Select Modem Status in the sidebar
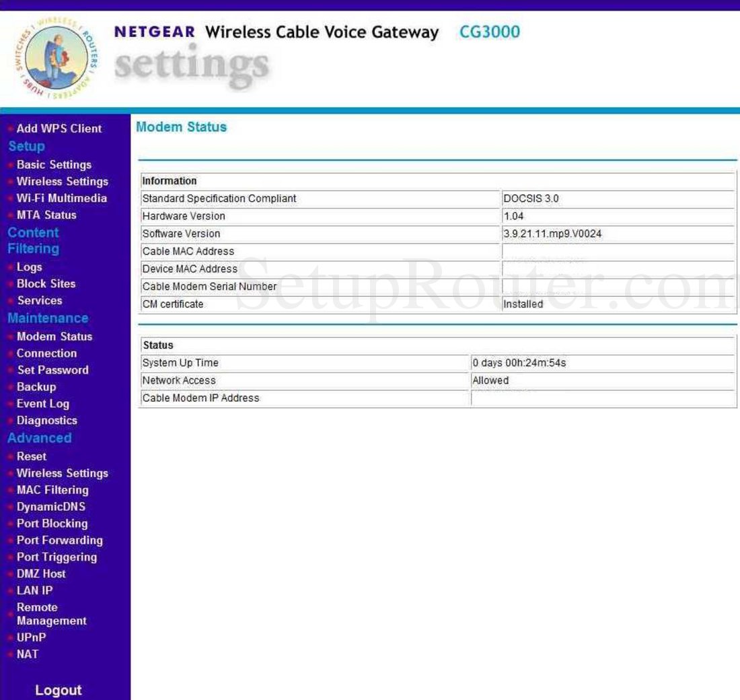740x700 pixels. (54, 336)
